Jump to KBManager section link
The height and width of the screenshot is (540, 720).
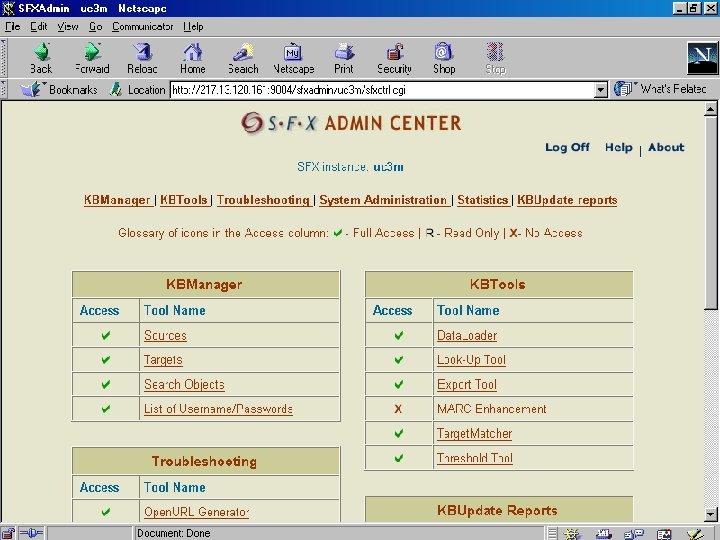118,200
